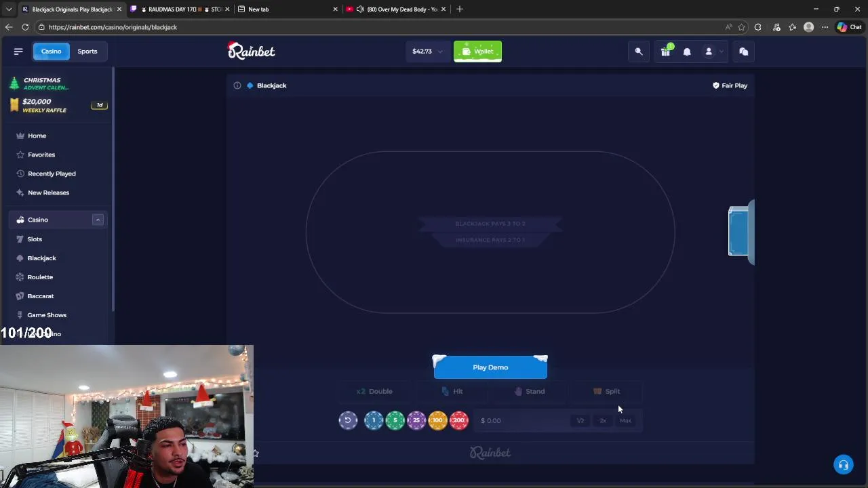
Task: Click the browser back arrow
Action: pyautogui.click(x=9, y=27)
